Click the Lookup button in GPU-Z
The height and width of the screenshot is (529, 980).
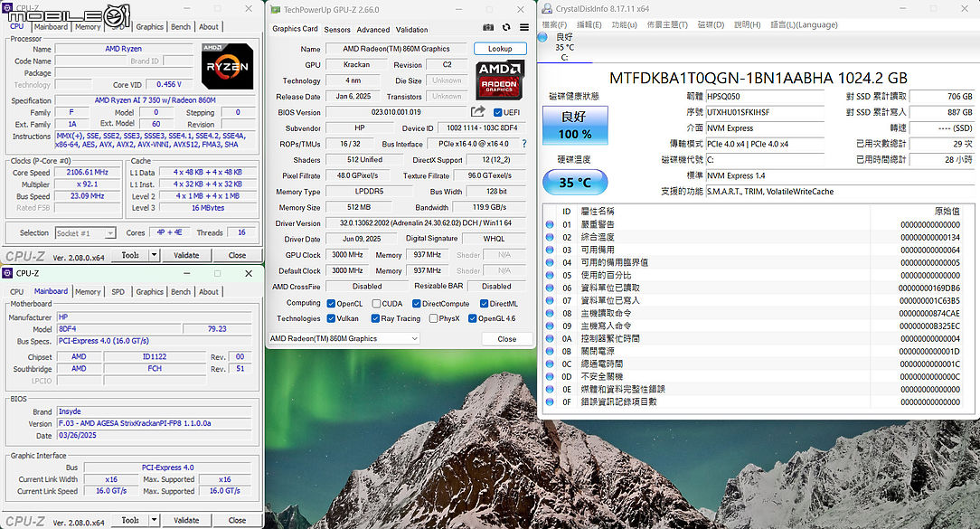[500, 49]
